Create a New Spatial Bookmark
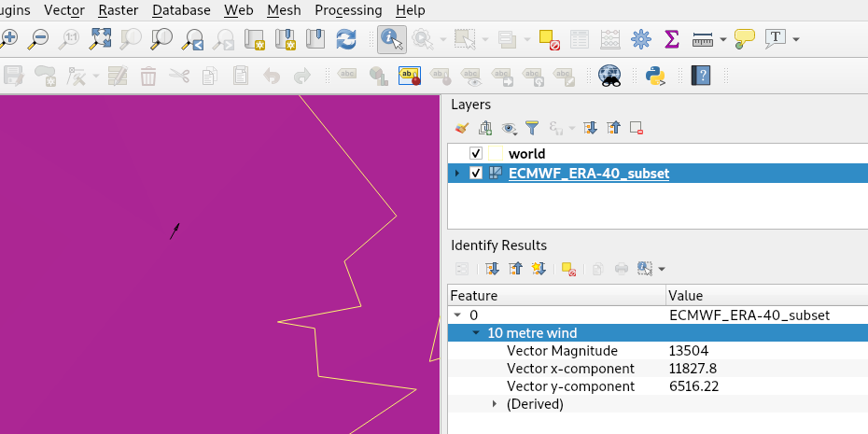 pyautogui.click(x=285, y=39)
